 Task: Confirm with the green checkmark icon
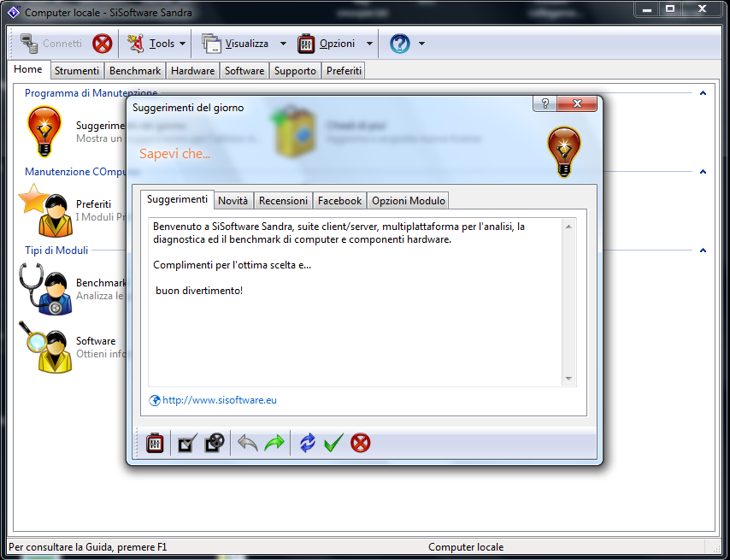(x=333, y=443)
